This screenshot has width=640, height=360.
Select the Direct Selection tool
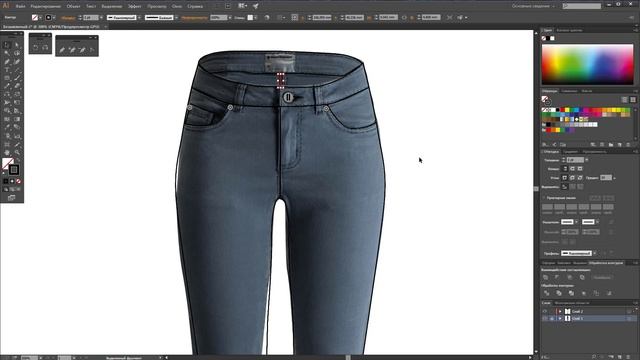point(17,45)
